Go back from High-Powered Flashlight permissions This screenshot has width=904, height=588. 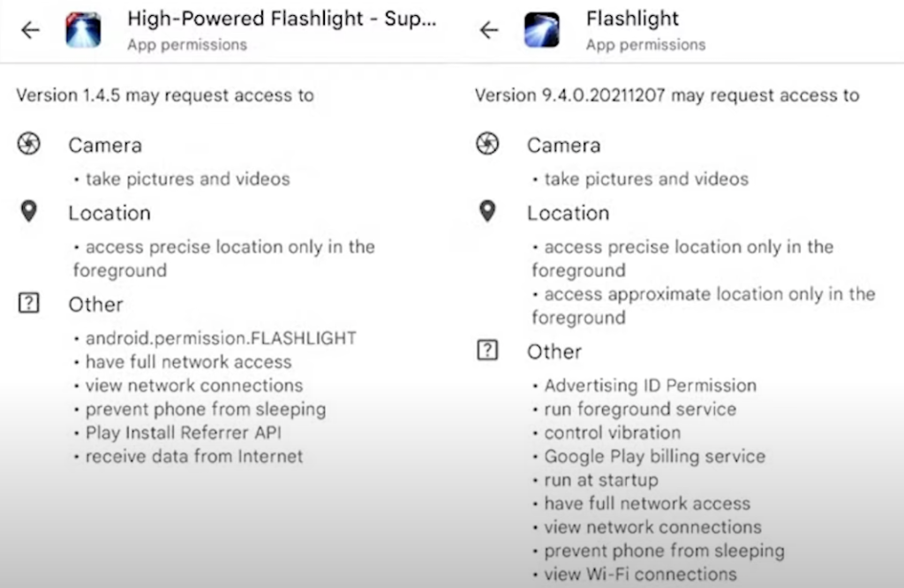tap(30, 30)
